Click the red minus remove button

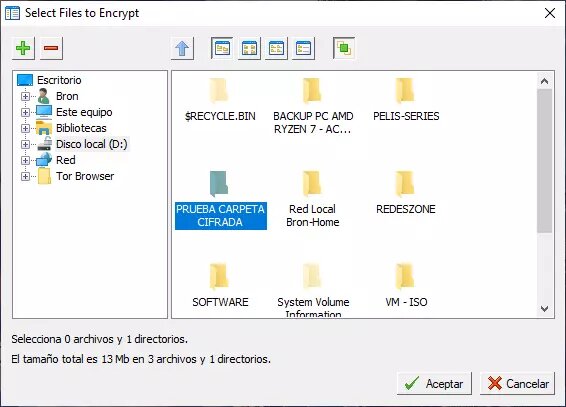(x=51, y=48)
